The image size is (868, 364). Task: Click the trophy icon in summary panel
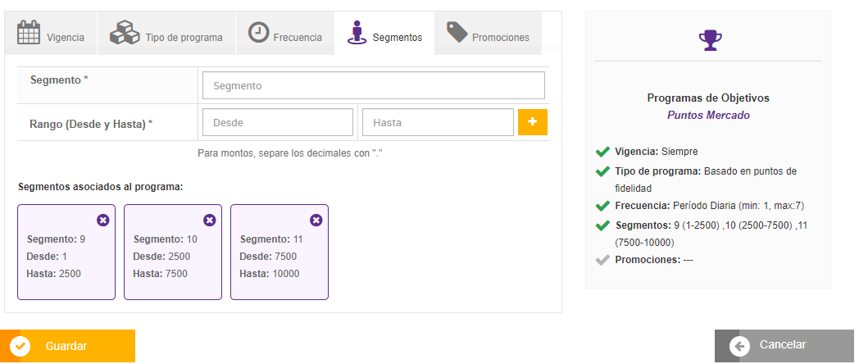tap(708, 39)
